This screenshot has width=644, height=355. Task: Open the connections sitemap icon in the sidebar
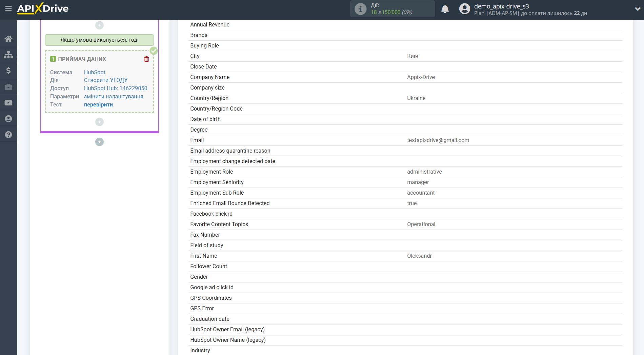click(x=8, y=55)
